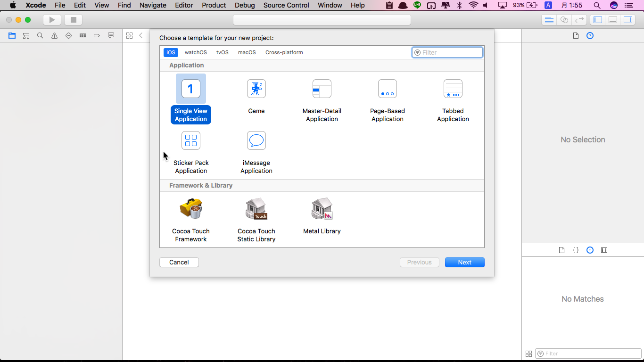Switch to the Cross-platform tab
The image size is (644, 362).
[x=284, y=52]
